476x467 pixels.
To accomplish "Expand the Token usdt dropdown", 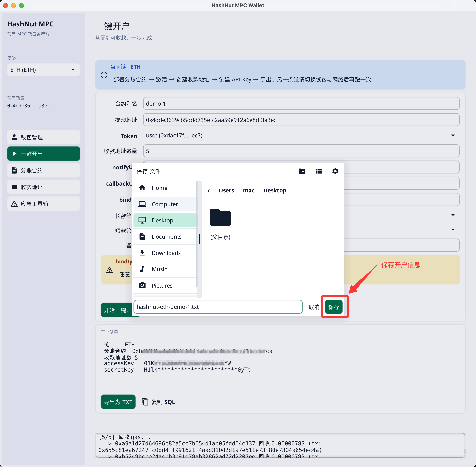I will 453,135.
